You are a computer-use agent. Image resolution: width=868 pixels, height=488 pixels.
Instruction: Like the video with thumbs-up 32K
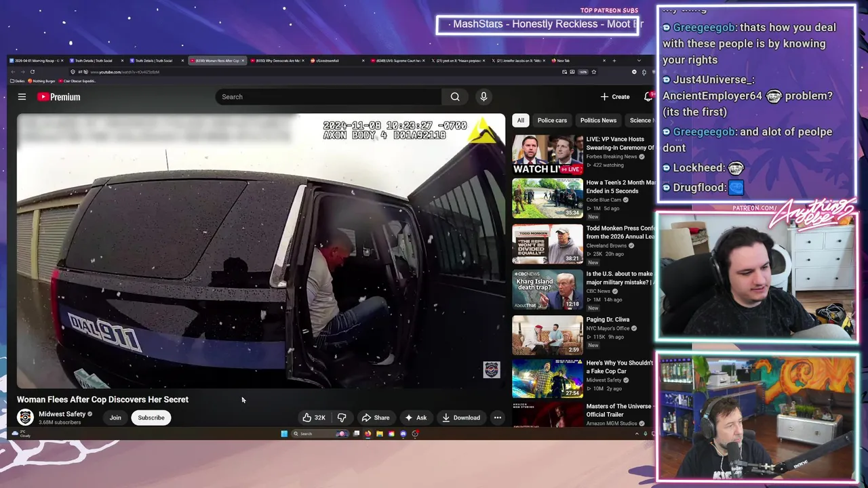point(314,418)
